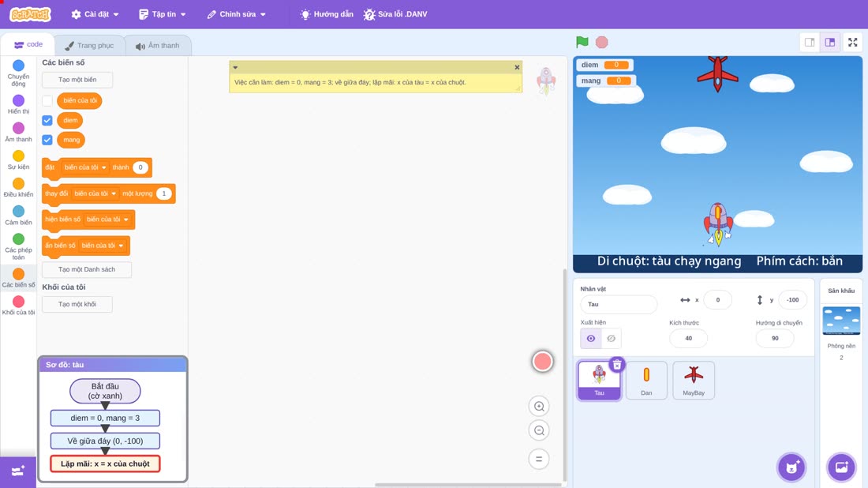Click the 'Tạo một khối' button
This screenshot has height=488, width=868.
coord(77,304)
